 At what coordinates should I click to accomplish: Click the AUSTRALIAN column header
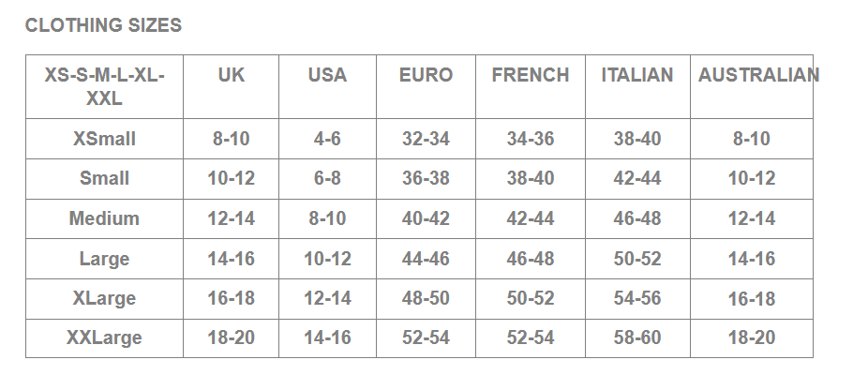tap(756, 75)
